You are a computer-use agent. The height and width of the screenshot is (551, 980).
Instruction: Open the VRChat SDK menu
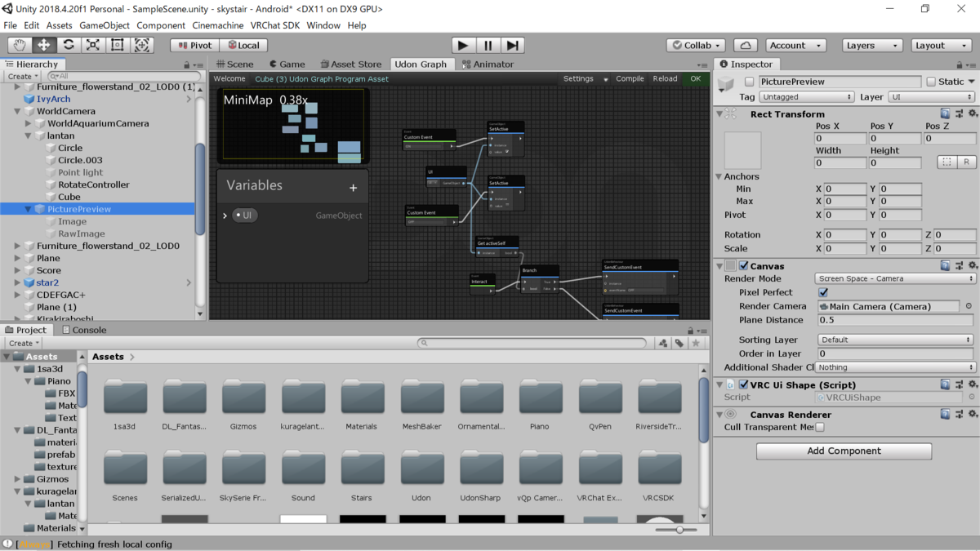(x=274, y=25)
